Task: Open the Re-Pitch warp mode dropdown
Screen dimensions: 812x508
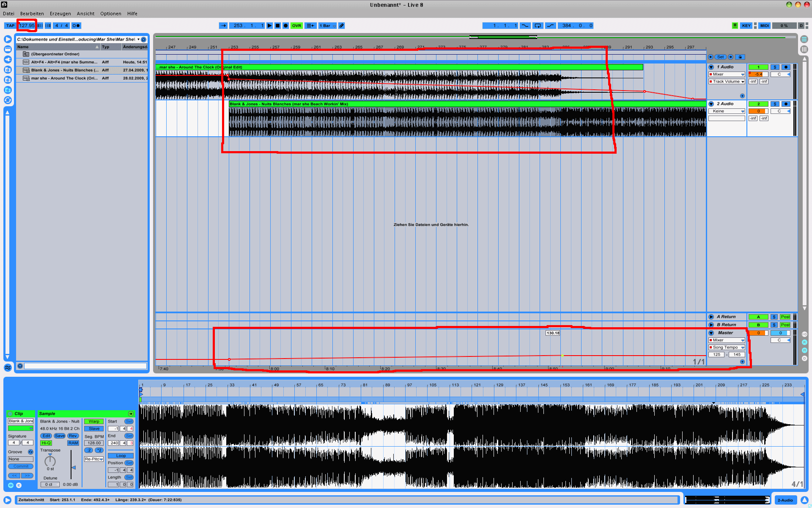Action: pyautogui.click(x=94, y=459)
